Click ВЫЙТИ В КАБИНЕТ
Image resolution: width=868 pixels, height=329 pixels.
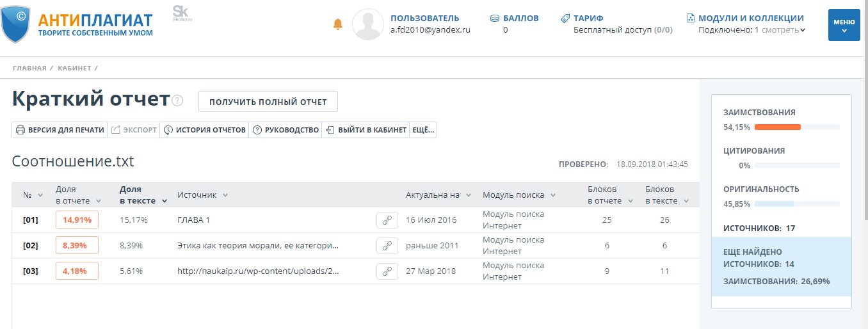366,130
